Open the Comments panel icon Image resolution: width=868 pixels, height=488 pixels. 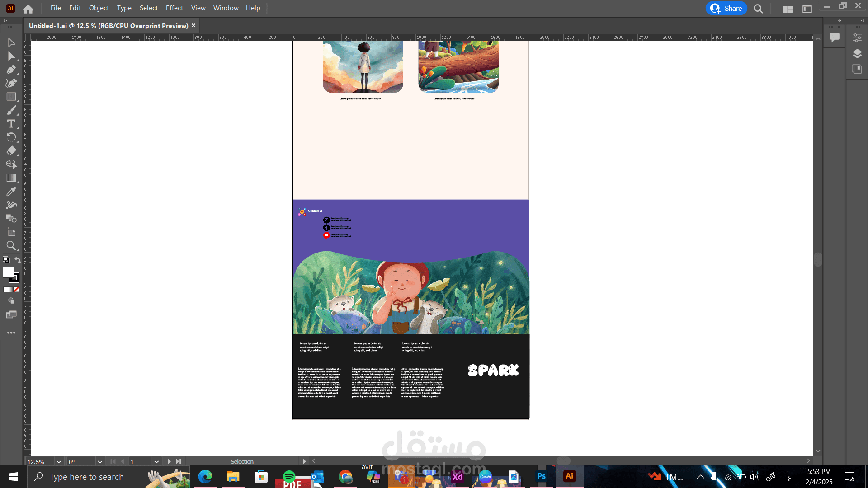coord(835,38)
